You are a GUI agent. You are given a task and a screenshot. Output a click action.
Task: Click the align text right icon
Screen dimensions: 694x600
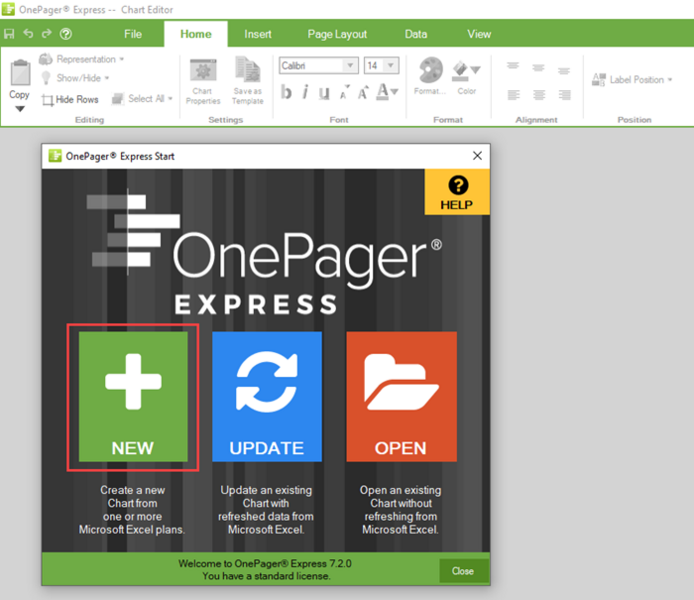tap(564, 95)
